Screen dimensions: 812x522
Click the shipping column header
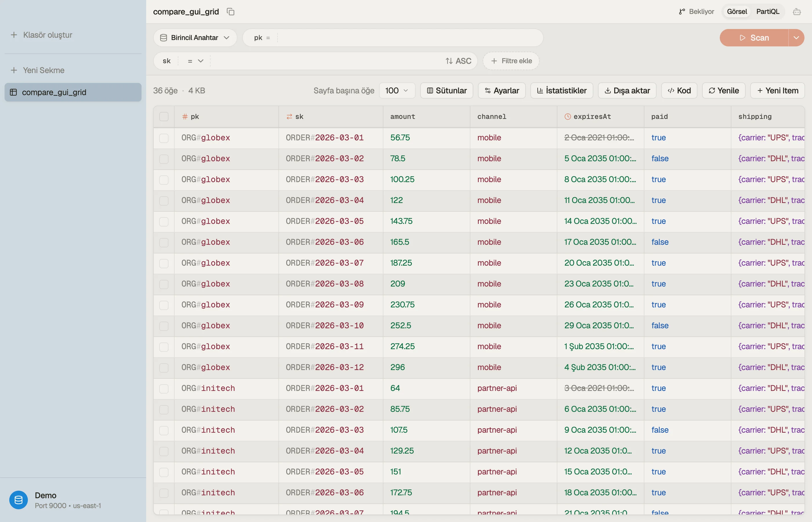click(768, 117)
